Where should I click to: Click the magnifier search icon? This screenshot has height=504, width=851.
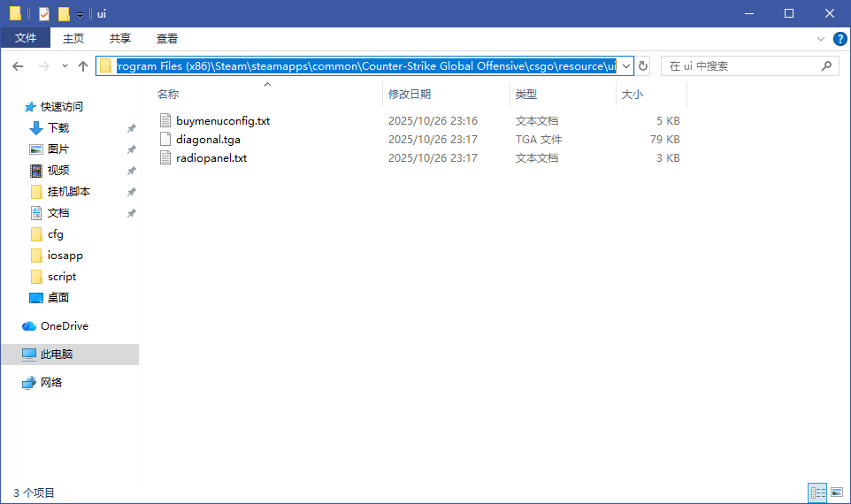(826, 66)
